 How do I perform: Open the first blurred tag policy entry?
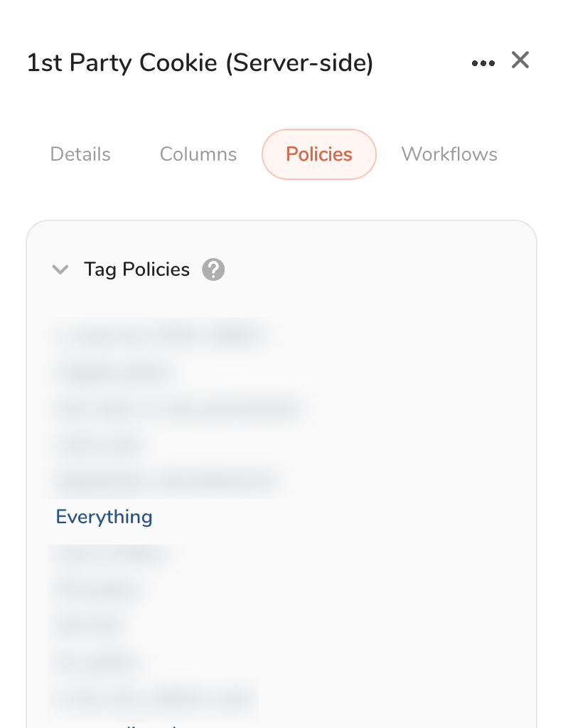160,335
